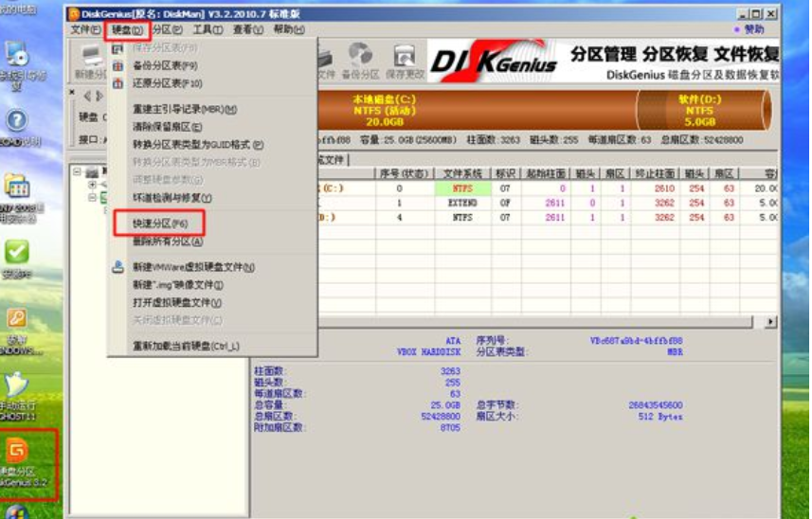Select 坏道检测与修复 menu entry
Screen dimensions: 812x519
pyautogui.click(x=212, y=198)
